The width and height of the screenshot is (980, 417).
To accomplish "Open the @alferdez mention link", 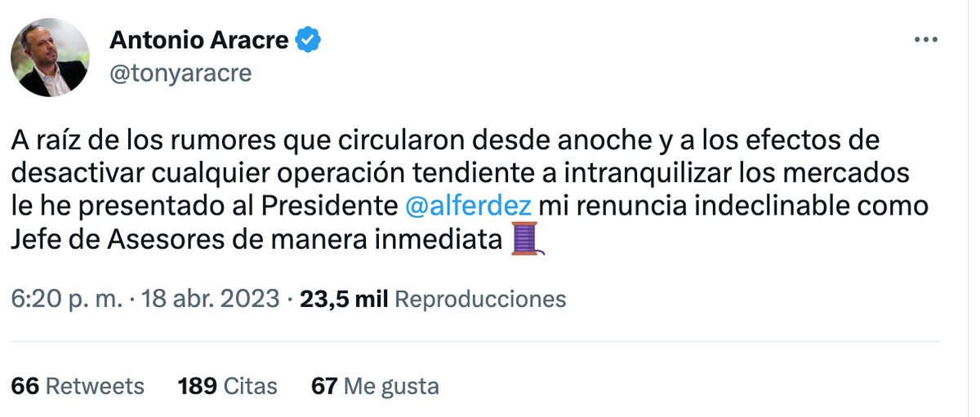I will pos(468,206).
